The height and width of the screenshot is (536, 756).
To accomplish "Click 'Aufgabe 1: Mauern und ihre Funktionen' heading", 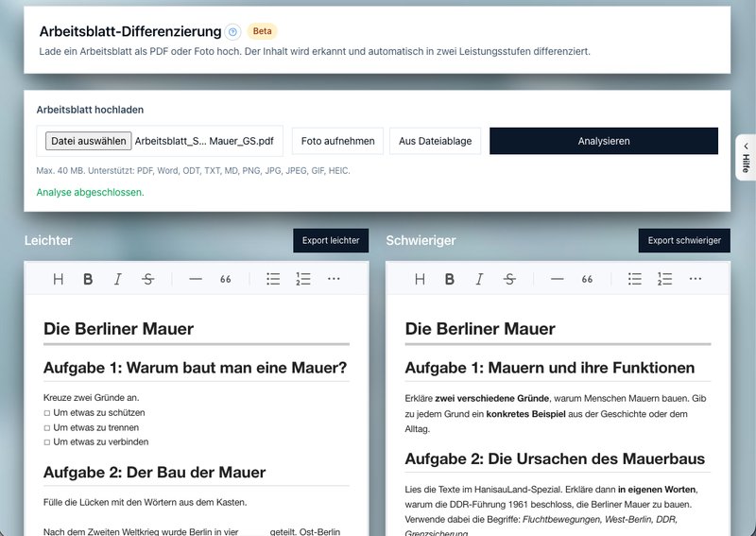I will coord(550,368).
